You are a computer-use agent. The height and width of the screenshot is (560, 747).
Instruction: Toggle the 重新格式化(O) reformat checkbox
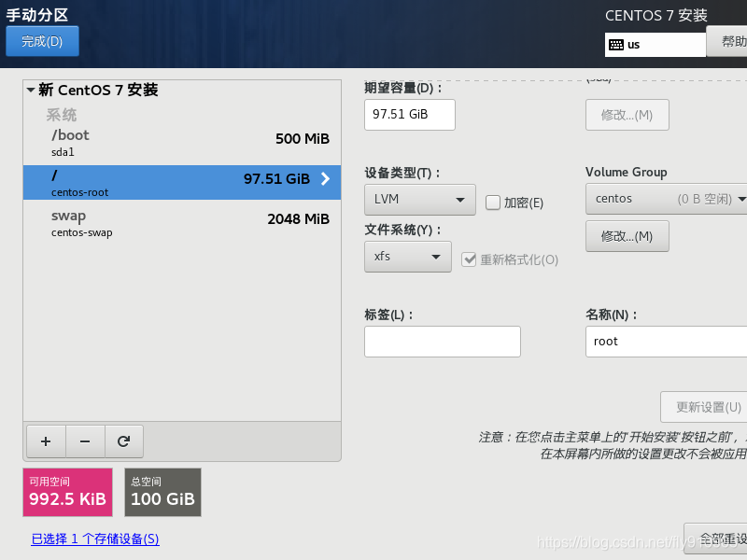pos(469,259)
